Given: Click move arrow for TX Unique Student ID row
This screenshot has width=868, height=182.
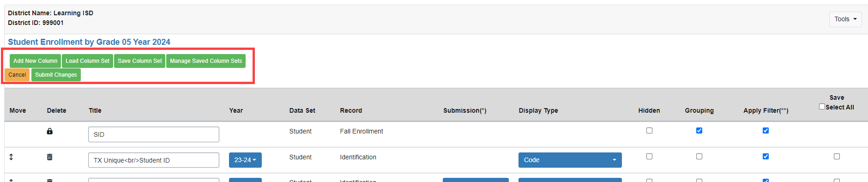Looking at the screenshot, I should tap(11, 157).
